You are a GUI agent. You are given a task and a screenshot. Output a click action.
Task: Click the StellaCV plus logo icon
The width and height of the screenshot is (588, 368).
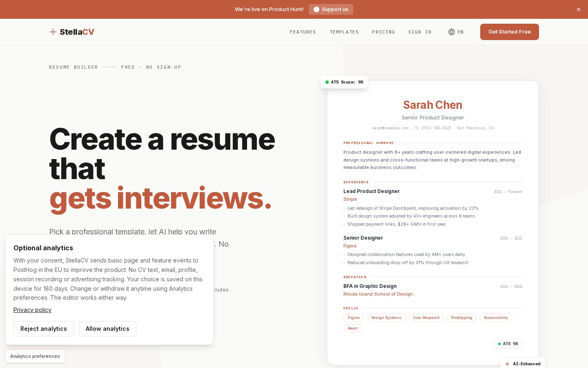click(53, 32)
